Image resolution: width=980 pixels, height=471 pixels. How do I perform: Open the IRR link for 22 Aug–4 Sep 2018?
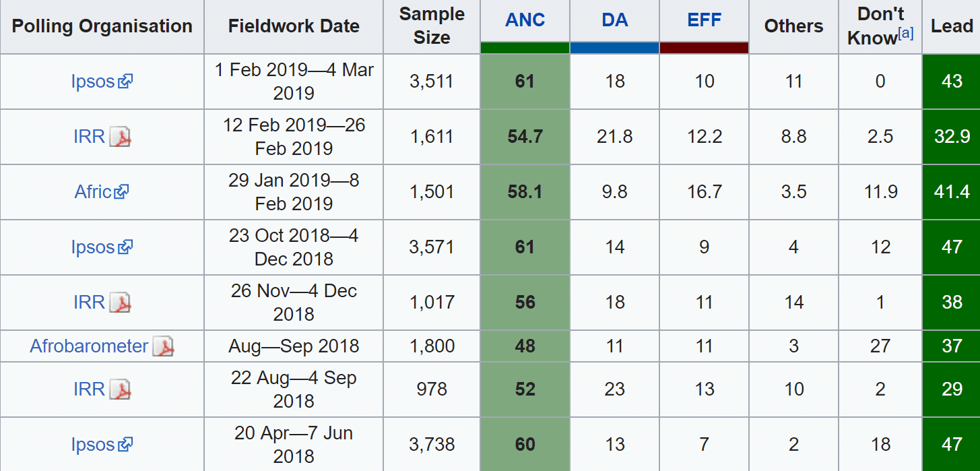point(89,389)
